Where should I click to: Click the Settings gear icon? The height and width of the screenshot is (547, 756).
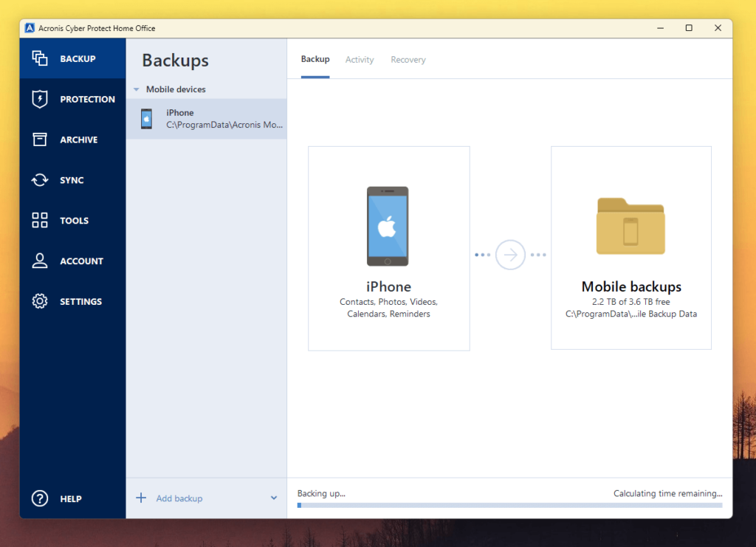click(40, 302)
